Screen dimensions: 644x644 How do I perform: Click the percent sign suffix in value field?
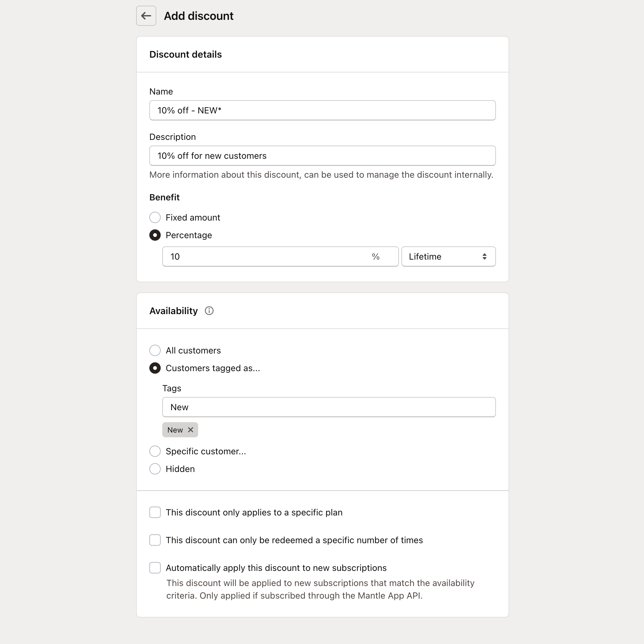click(x=376, y=256)
